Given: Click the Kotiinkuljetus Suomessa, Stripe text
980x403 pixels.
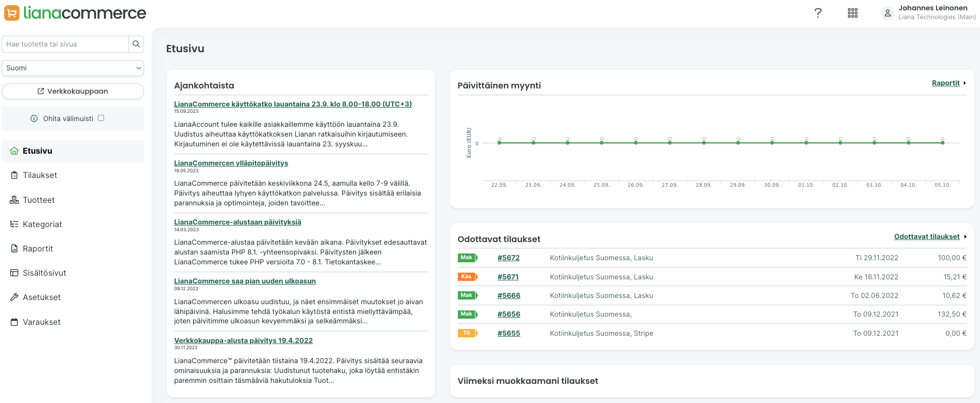Looking at the screenshot, I should 602,333.
